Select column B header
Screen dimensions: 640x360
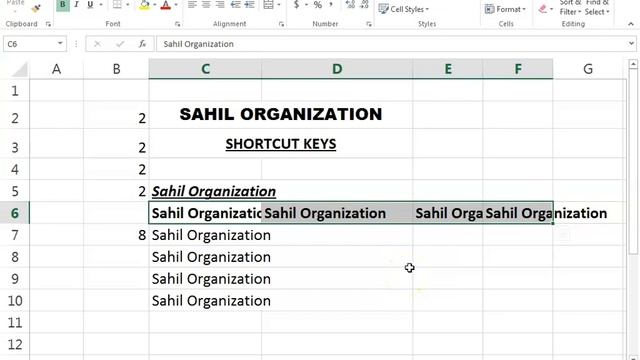point(116,69)
